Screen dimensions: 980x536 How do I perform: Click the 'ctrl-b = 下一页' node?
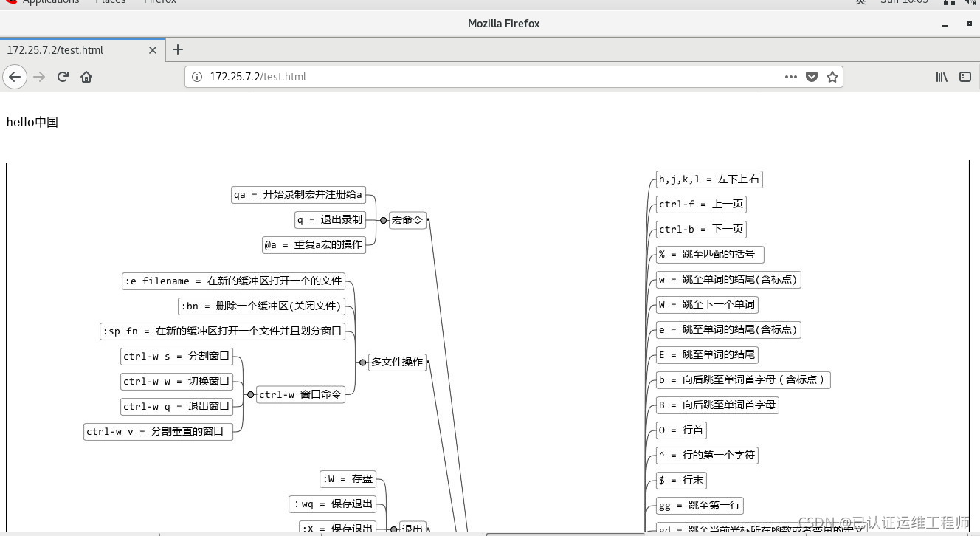point(701,230)
